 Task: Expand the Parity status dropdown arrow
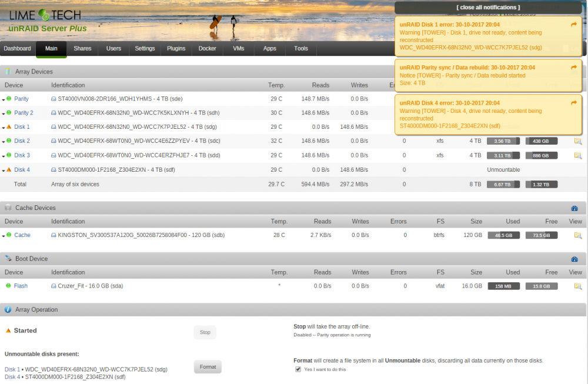coord(4,100)
